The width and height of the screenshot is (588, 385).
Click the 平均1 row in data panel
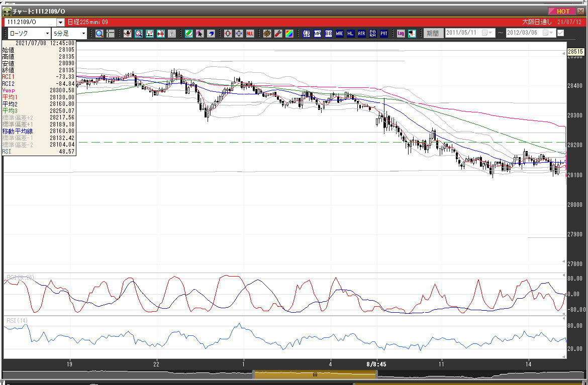38,97
